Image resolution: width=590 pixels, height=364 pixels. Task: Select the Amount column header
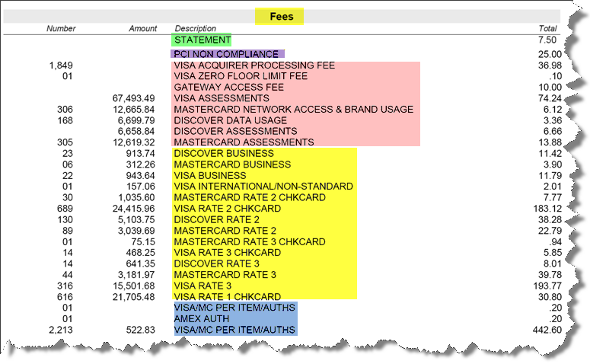point(142,29)
